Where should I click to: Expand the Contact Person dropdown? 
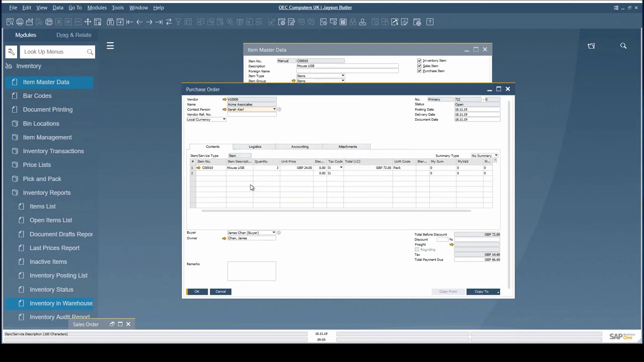point(274,110)
